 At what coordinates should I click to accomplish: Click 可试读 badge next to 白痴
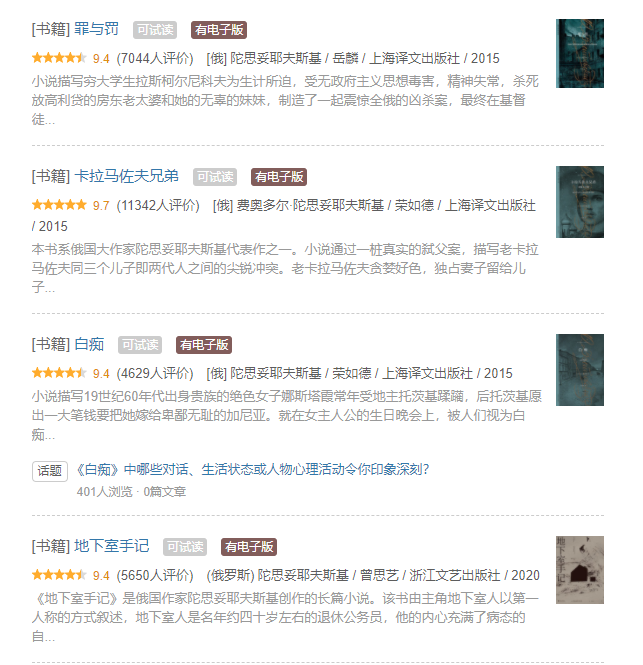[x=140, y=345]
